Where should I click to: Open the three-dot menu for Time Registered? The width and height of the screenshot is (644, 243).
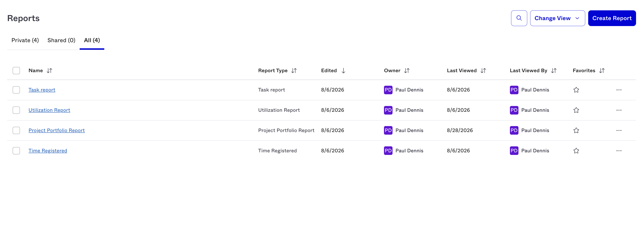(x=619, y=151)
